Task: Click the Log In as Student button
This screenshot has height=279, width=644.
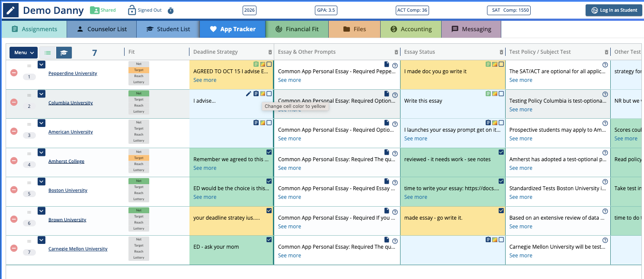Action: coord(613,10)
